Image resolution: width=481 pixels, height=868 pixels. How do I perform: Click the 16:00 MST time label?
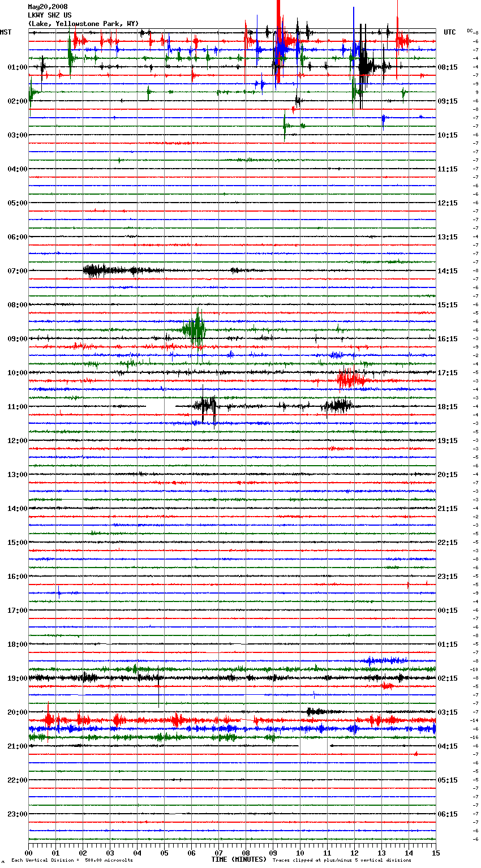pos(18,577)
